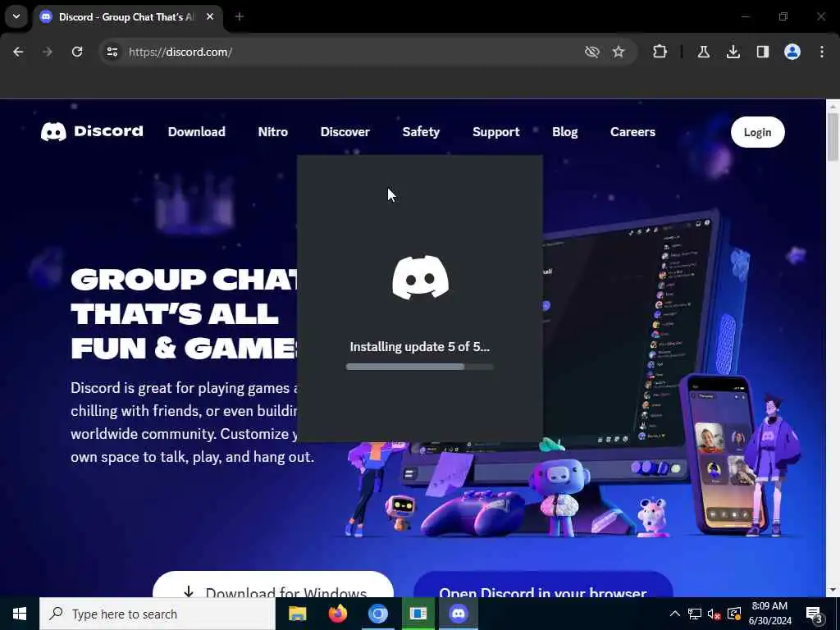The width and height of the screenshot is (840, 630).
Task: Click the tracking protection eye icon
Action: pyautogui.click(x=592, y=52)
